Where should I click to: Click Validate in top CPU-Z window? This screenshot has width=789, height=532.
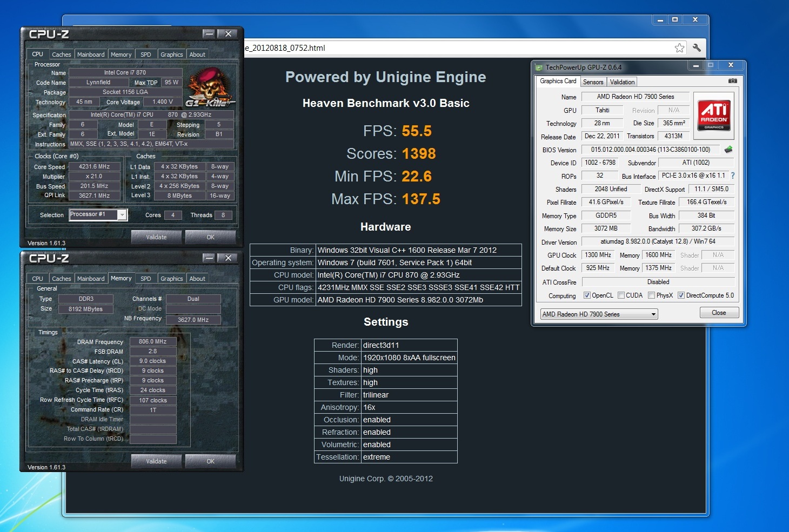pyautogui.click(x=156, y=237)
